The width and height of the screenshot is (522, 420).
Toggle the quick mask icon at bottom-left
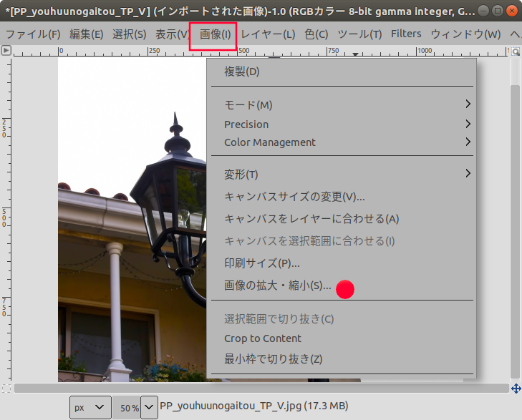coord(6,389)
